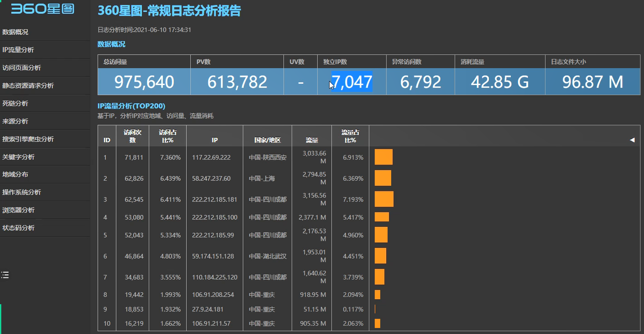Viewport: 644px width, 334px height.
Task: Click the IP流量分析(TOP200) heading
Action: point(131,106)
